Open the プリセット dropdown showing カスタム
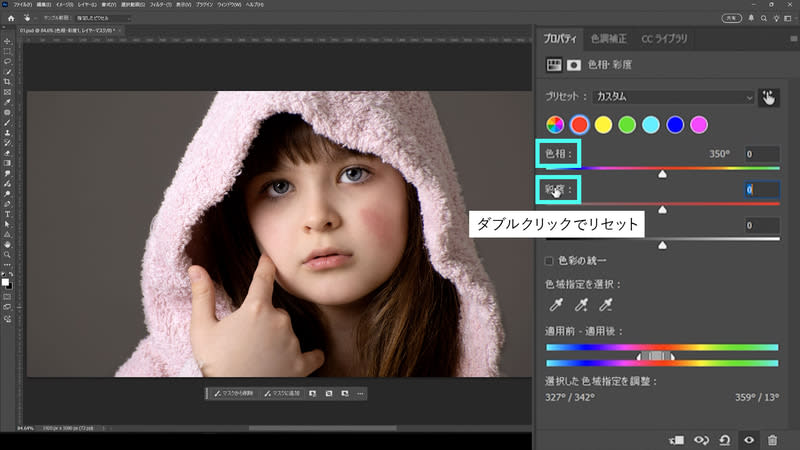 [672, 97]
